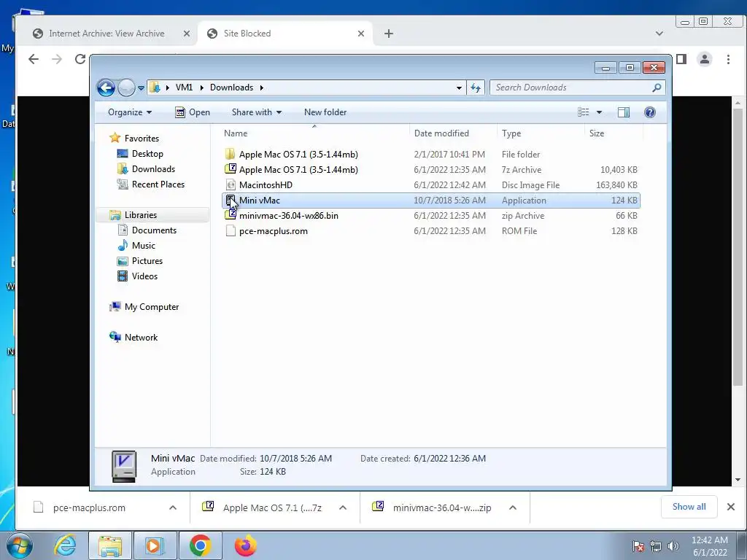Toggle the preview pane

624,112
